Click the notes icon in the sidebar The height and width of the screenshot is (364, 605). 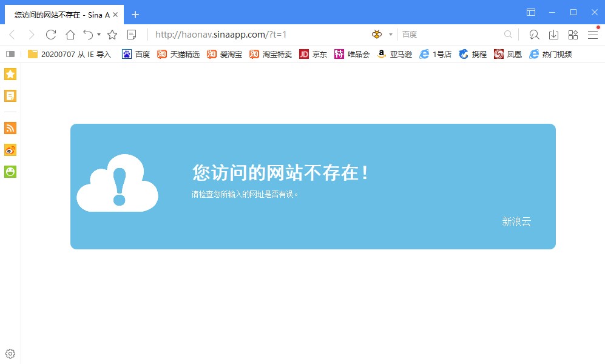(x=10, y=95)
